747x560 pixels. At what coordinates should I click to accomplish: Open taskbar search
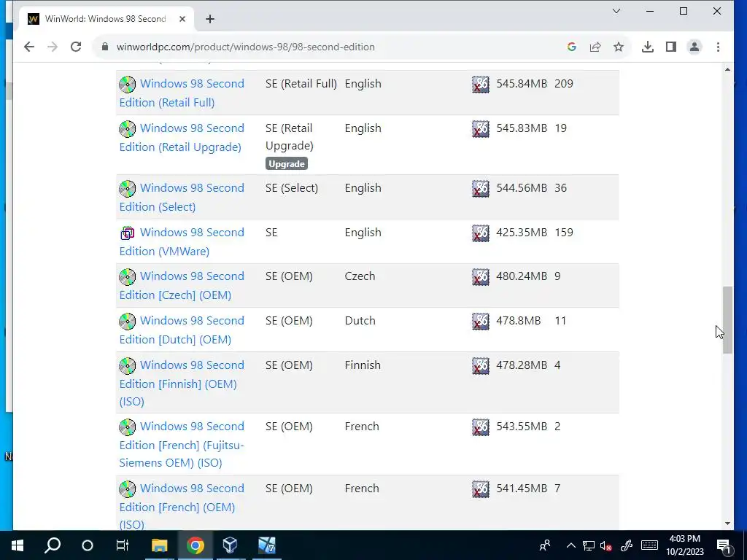(53, 545)
